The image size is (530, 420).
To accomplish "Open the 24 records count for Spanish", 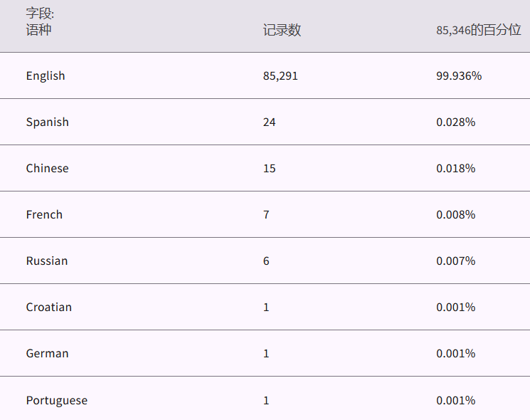I will point(269,122).
